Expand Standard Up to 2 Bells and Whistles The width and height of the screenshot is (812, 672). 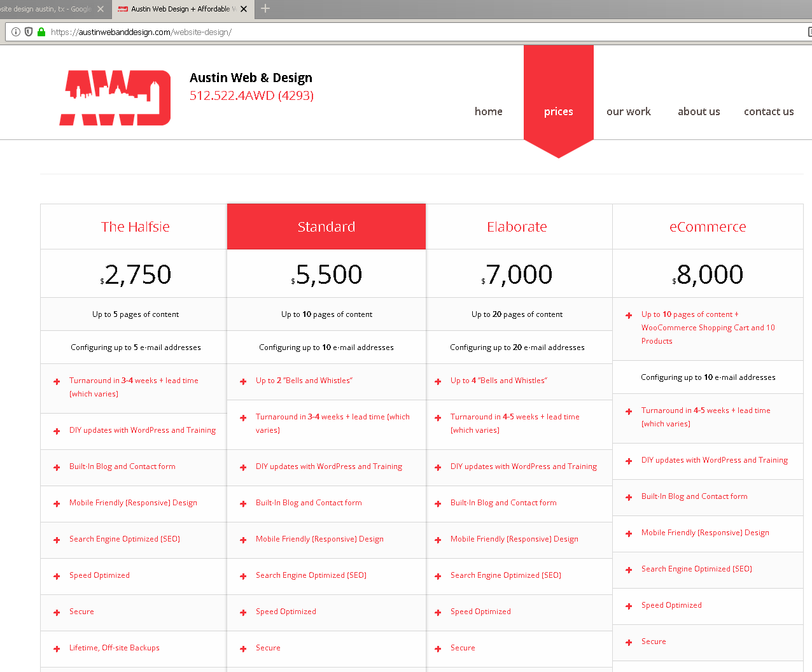click(x=326, y=381)
